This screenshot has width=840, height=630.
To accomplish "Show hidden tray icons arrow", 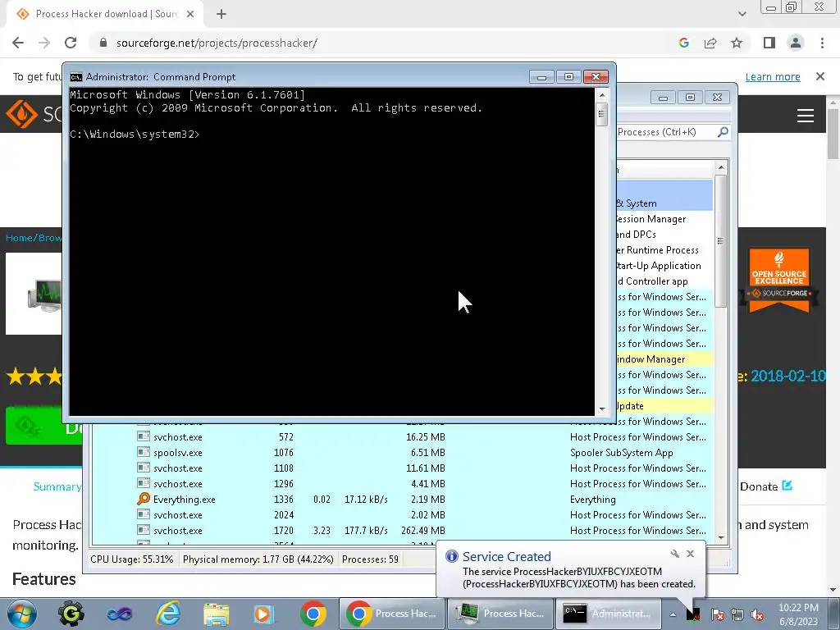I will [x=673, y=614].
